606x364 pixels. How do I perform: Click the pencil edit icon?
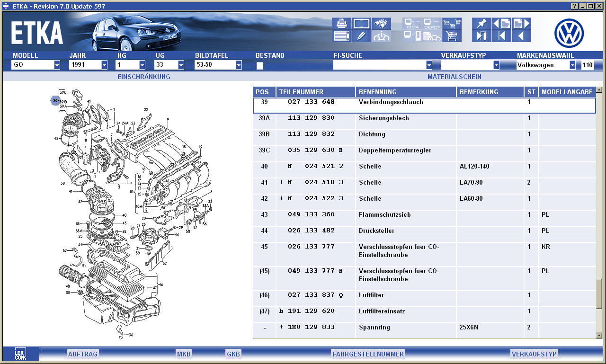click(361, 36)
